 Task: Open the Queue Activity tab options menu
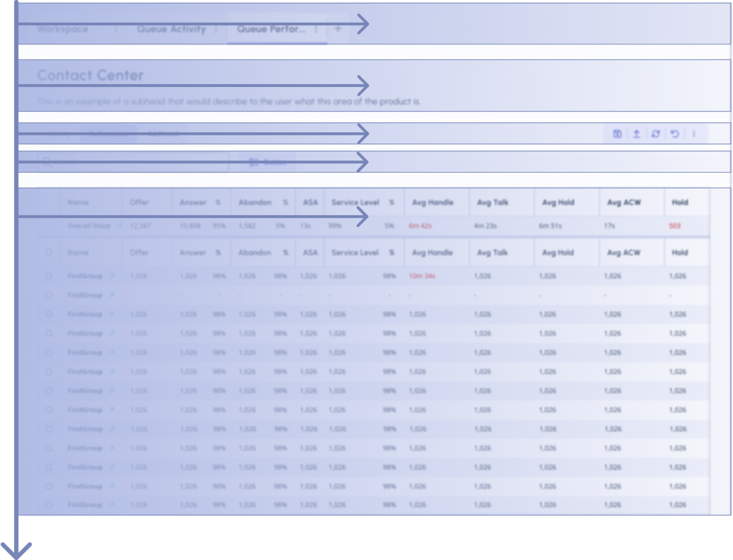[216, 29]
